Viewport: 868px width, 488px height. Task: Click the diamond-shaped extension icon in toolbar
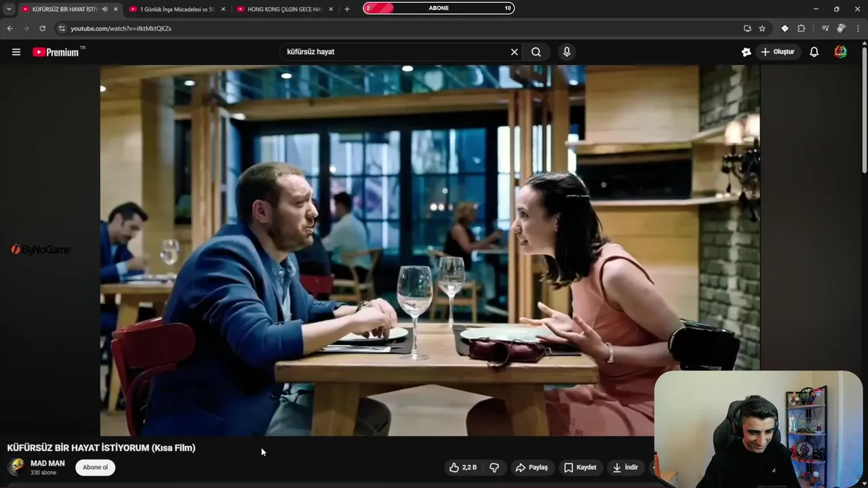(785, 28)
